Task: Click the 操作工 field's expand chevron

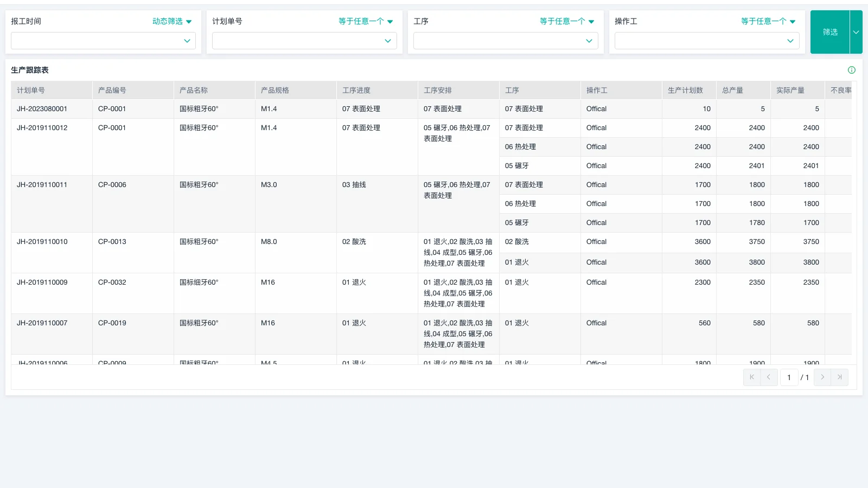Action: pos(790,41)
